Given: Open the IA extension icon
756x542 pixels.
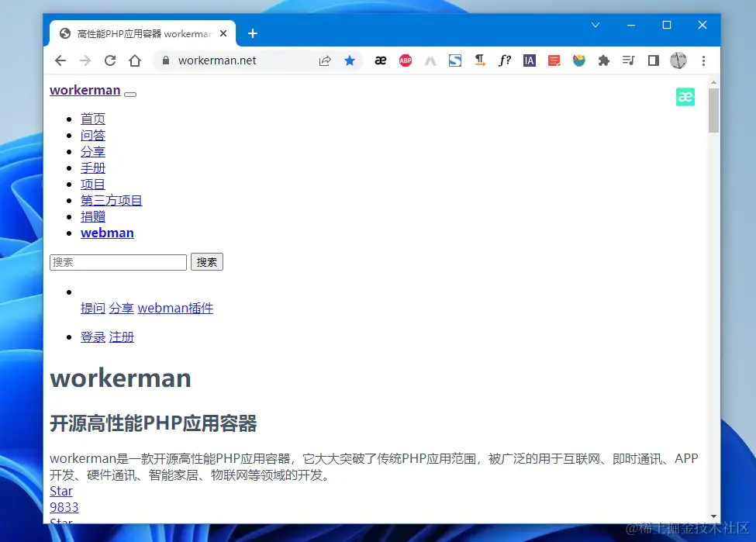Looking at the screenshot, I should (x=530, y=60).
